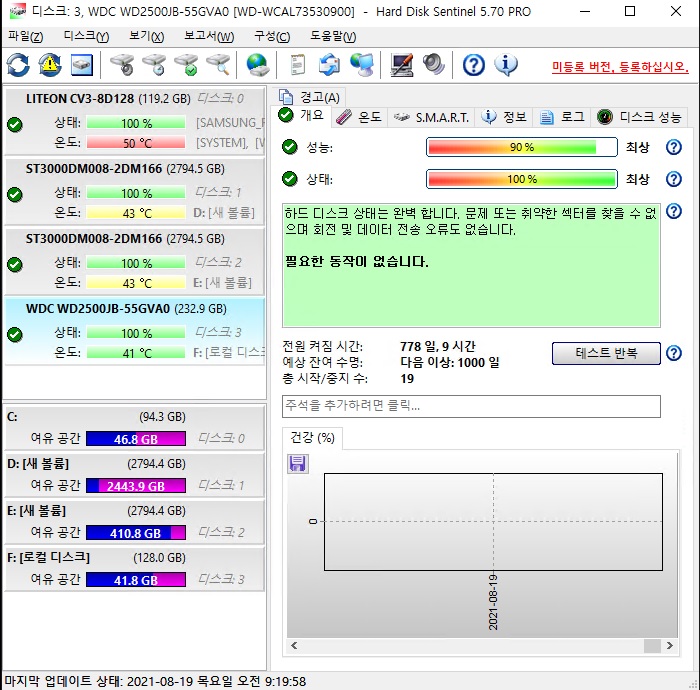Click the help icon next to 테스트 반복
The width and height of the screenshot is (700, 690).
pos(674,353)
